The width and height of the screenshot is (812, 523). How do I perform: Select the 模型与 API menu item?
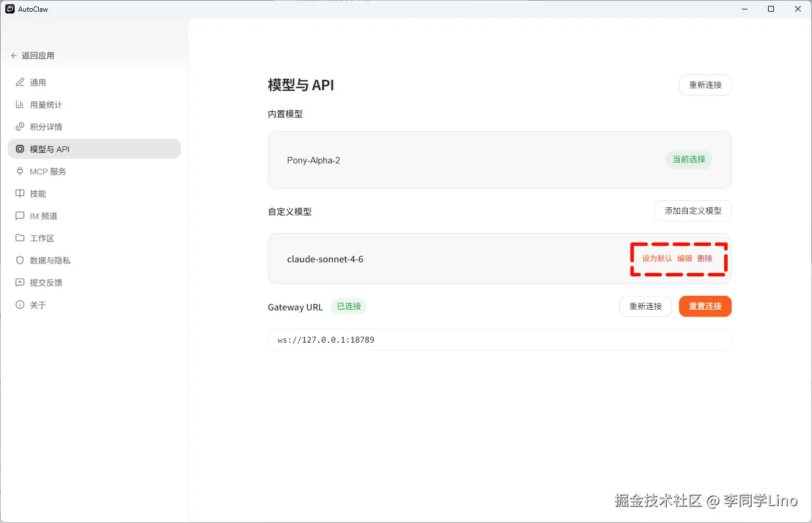click(94, 149)
